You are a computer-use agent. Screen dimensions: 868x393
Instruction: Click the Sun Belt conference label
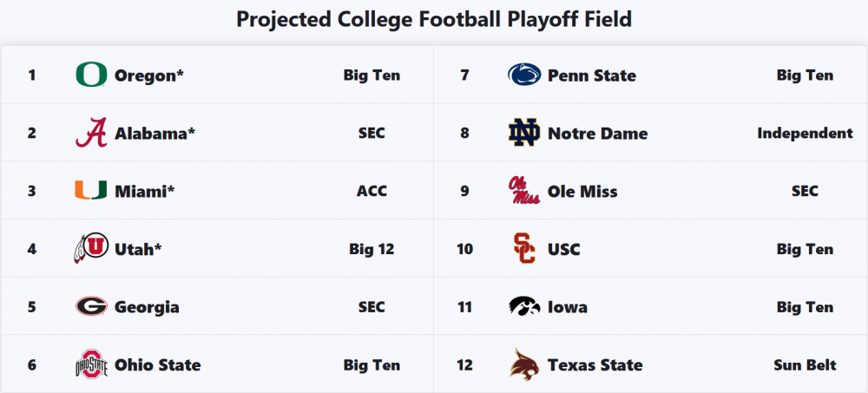(805, 365)
